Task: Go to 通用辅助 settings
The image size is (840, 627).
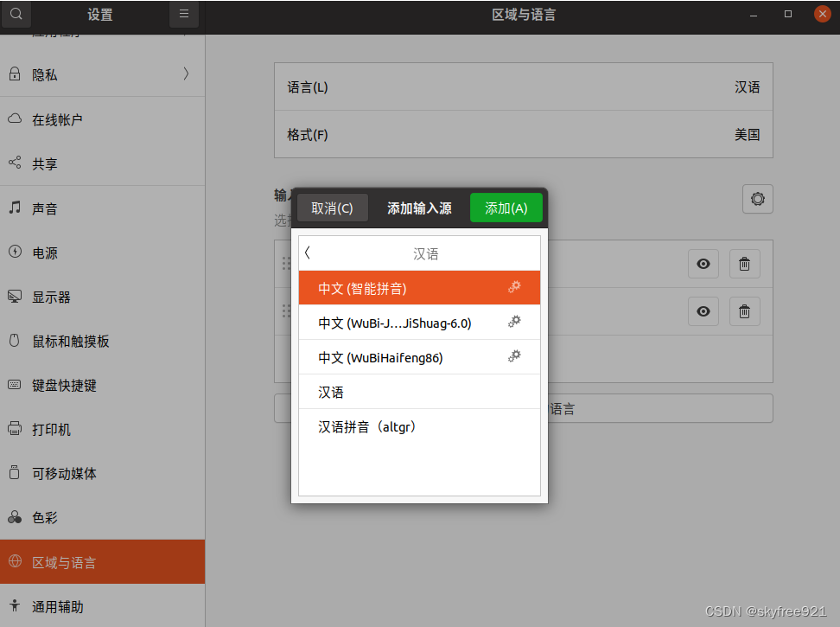Action: [x=102, y=606]
